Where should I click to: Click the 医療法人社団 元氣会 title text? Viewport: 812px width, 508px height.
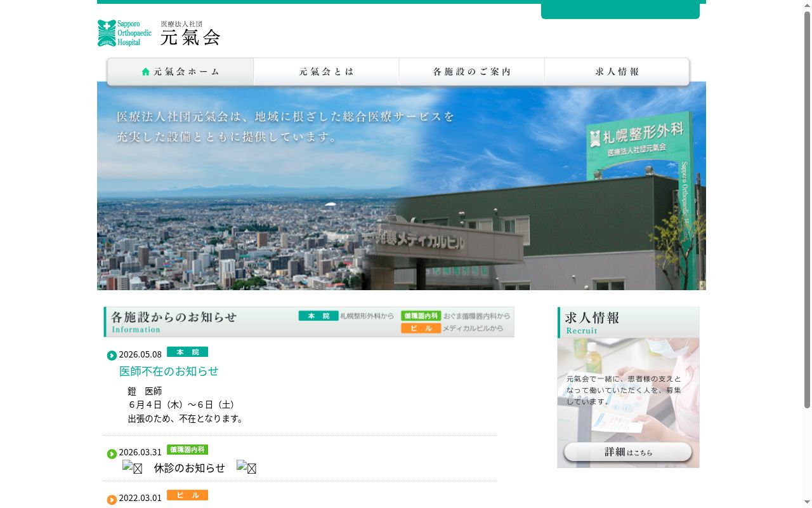click(x=190, y=33)
